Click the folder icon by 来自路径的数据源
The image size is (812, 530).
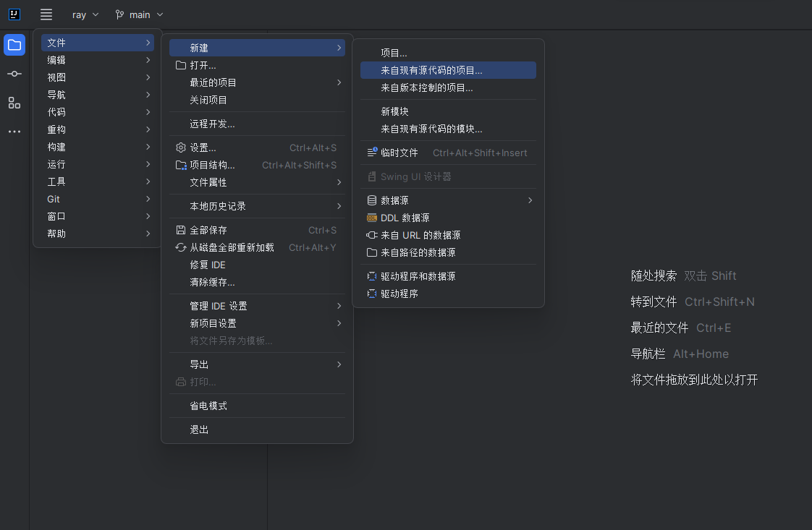(x=372, y=252)
